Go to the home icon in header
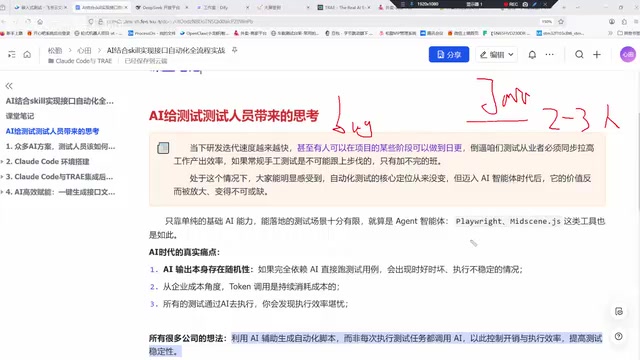The image size is (640, 360). [27, 54]
